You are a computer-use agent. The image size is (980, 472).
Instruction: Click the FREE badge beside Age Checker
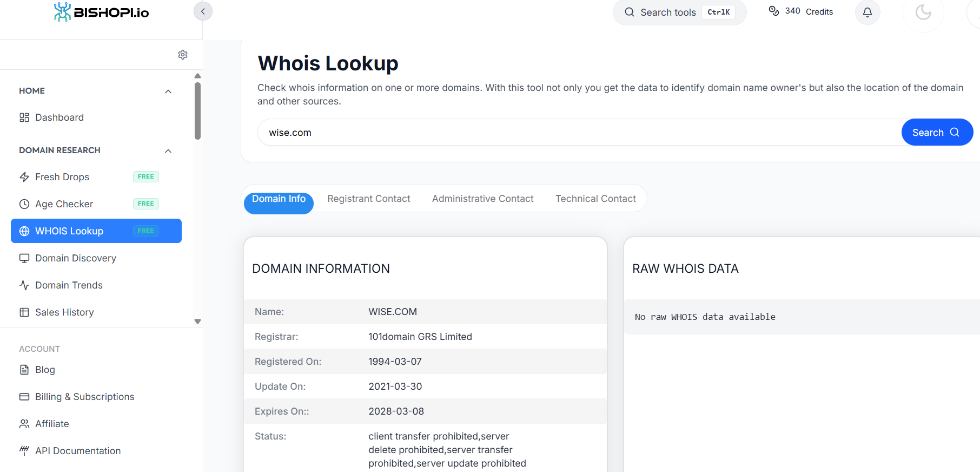point(145,204)
